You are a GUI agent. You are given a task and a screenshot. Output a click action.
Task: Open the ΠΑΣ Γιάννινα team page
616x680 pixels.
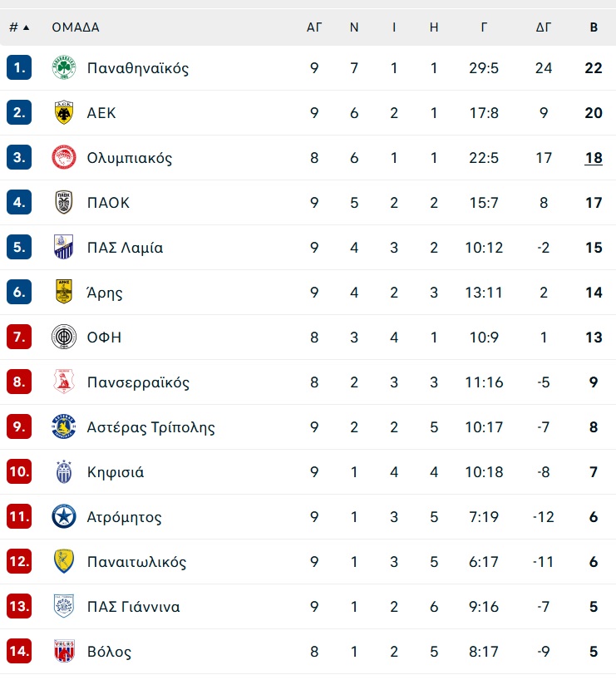133,606
